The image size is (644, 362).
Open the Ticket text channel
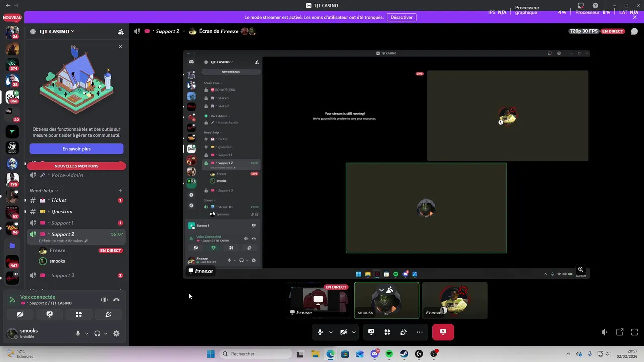point(75,200)
